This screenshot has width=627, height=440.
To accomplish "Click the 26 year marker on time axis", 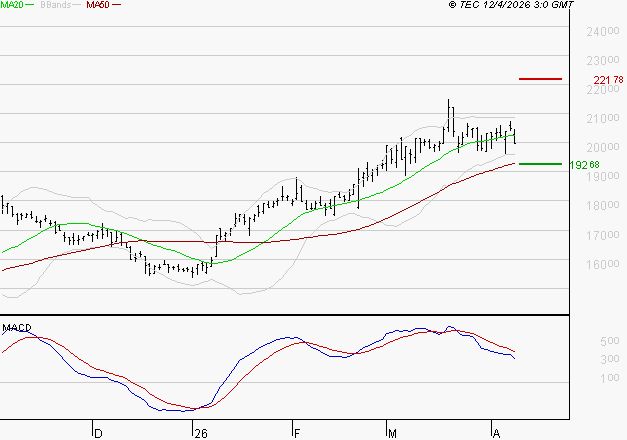I will [201, 434].
